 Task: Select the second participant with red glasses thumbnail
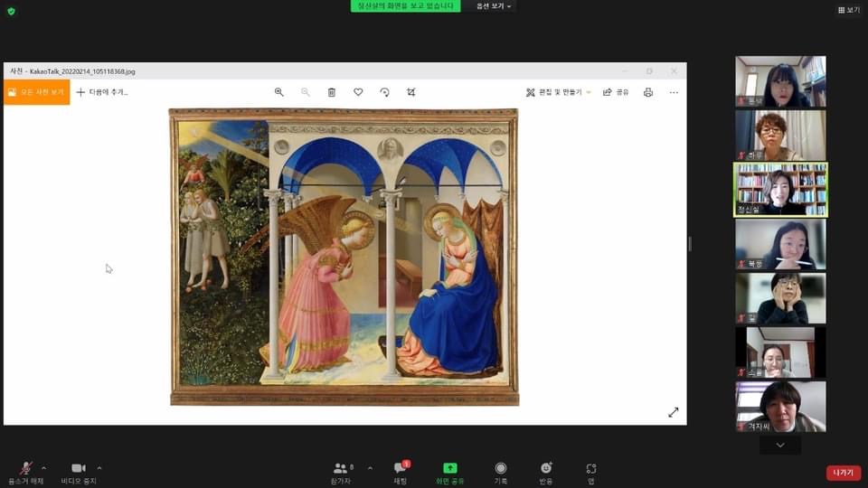click(780, 136)
